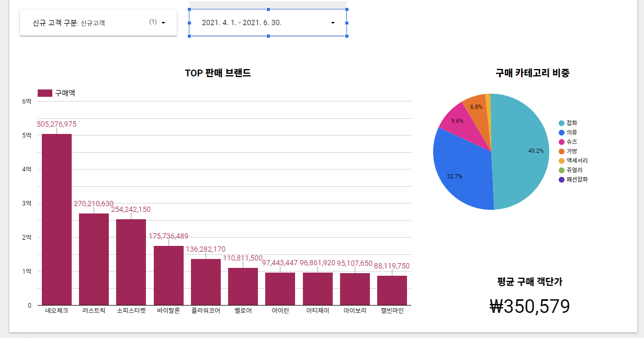The width and height of the screenshot is (644, 338).
Task: Click the 96,861,920 data label
Action: pos(318,263)
